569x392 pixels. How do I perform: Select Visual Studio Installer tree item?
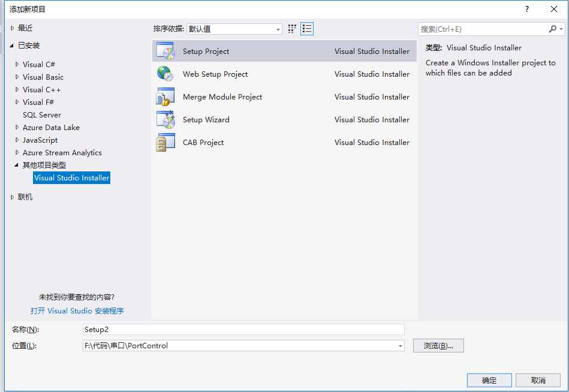click(x=71, y=177)
